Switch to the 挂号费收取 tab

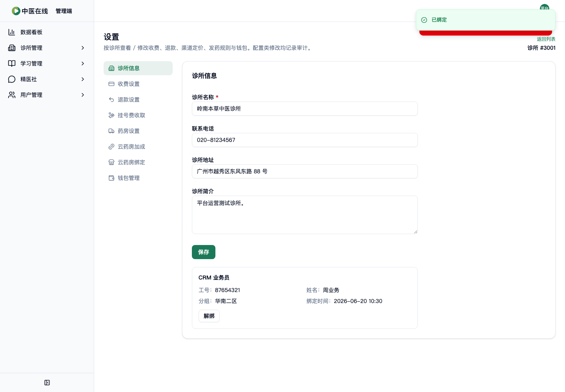[138, 115]
